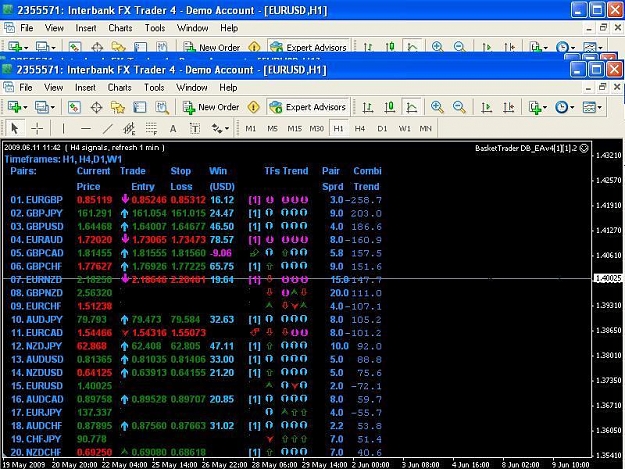This screenshot has height=469, width=625.
Task: Select the Fibonacci Retracement tool
Action: click(x=151, y=128)
